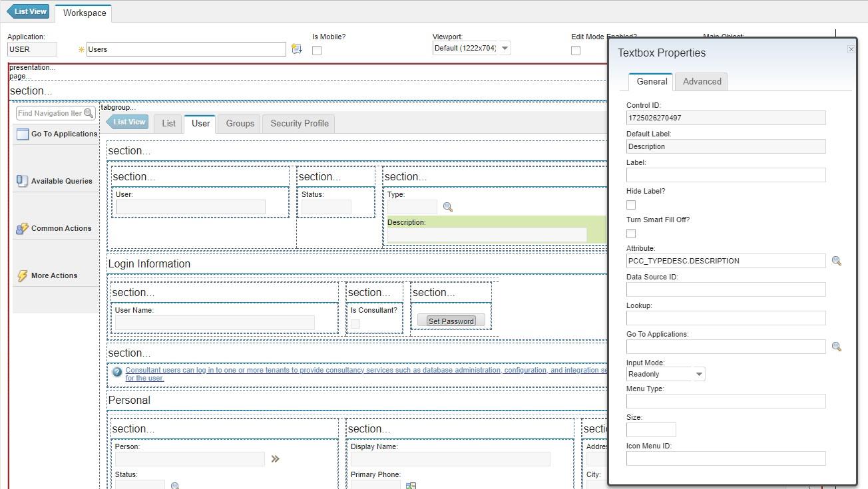The width and height of the screenshot is (868, 489).
Task: Open the Status lookup magnifier under Person section
Action: 174,486
